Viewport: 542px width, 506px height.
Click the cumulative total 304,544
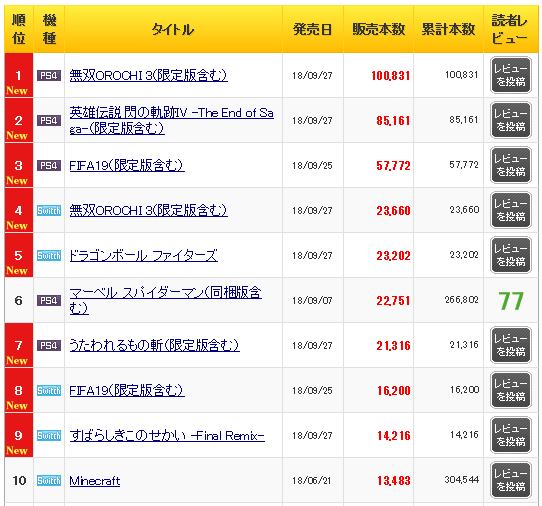point(462,480)
